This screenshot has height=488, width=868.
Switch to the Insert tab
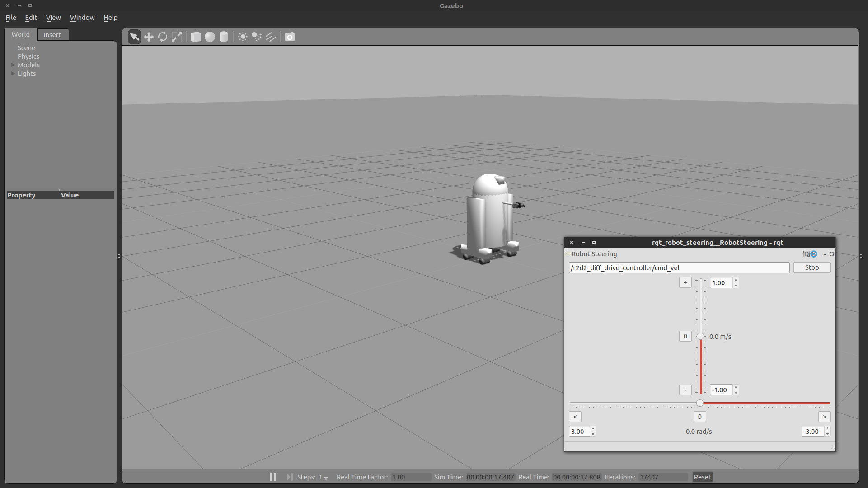coord(52,35)
